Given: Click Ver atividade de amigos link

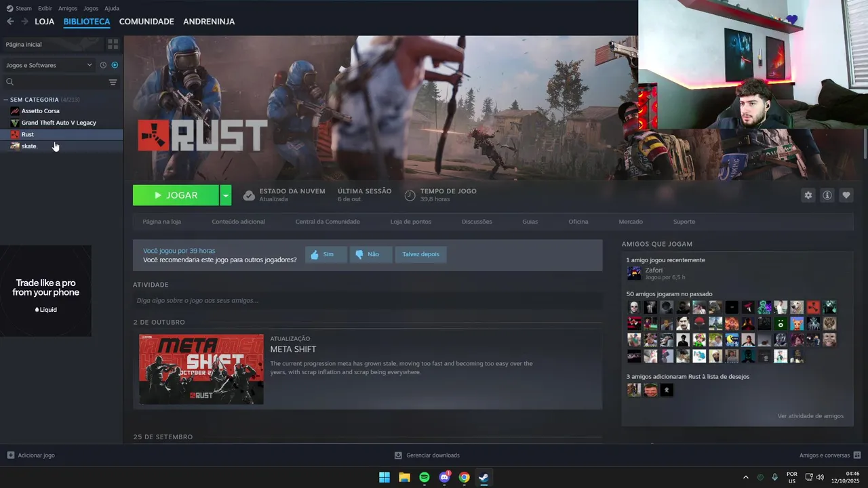Looking at the screenshot, I should [x=810, y=415].
